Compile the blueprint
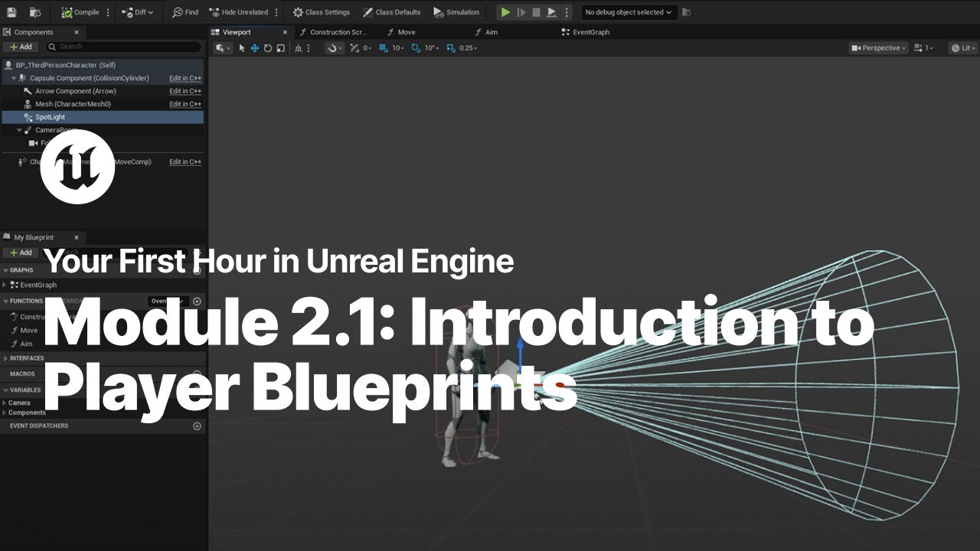Image resolution: width=980 pixels, height=551 pixels. [x=81, y=12]
